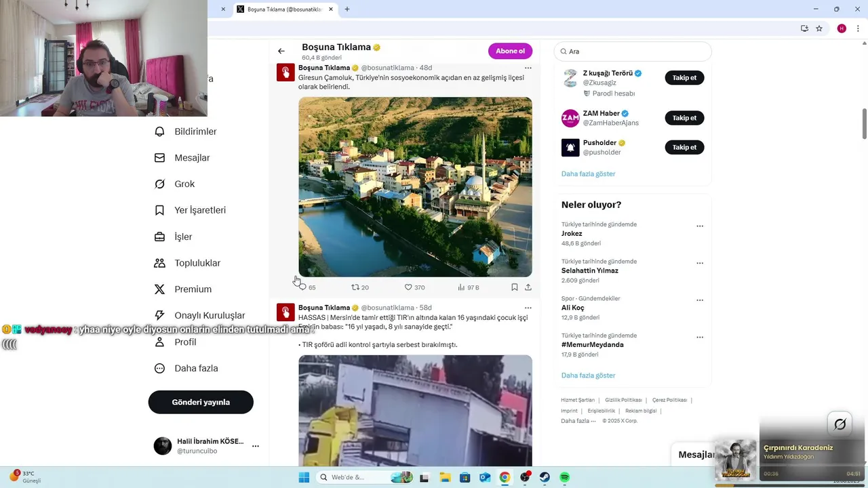Like the Giresun Çamoluk post
Screen dimensions: 868x488
coord(414,287)
